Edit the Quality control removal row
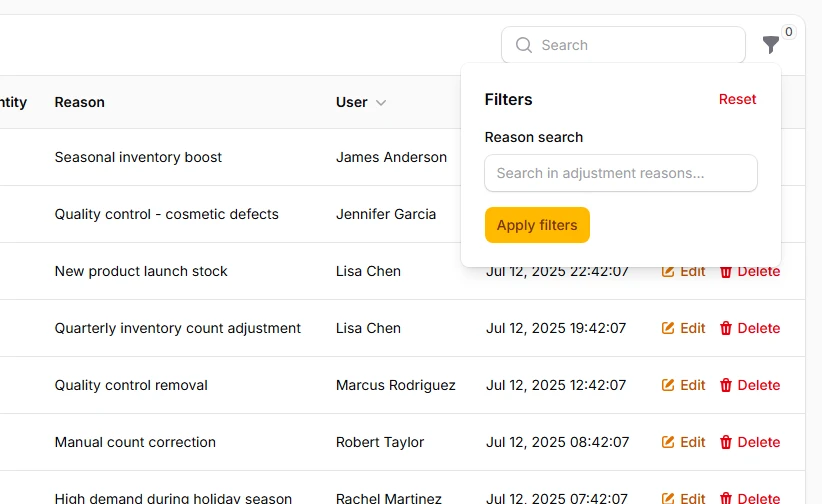The height and width of the screenshot is (504, 822). coord(684,385)
